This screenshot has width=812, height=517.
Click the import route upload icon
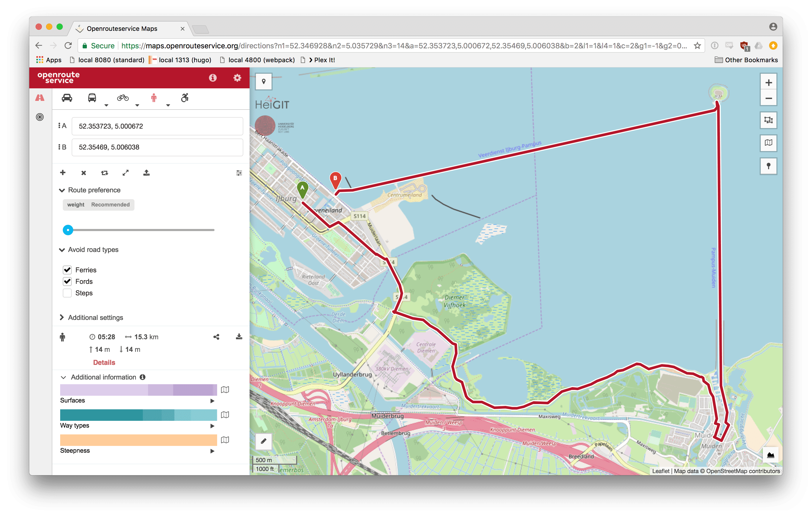(146, 173)
